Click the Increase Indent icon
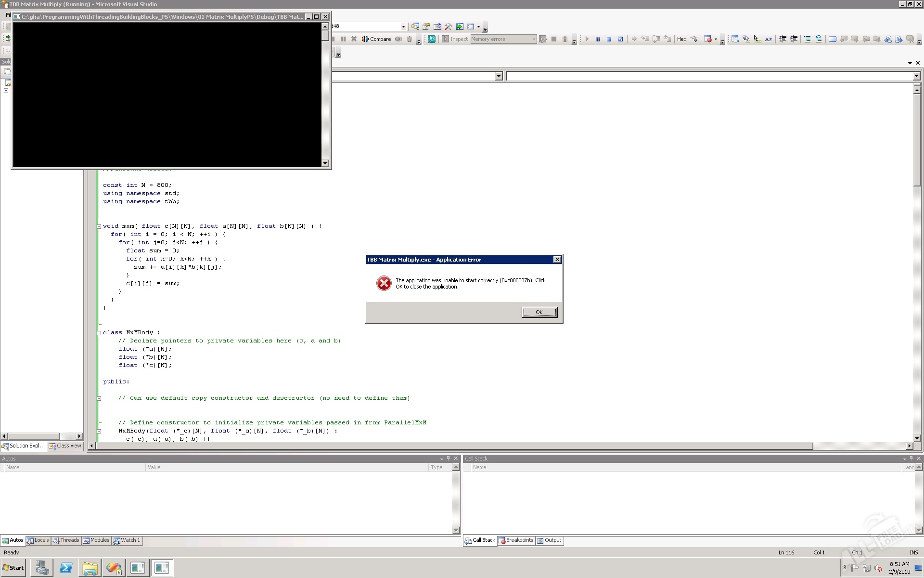Screen dimensions: 924x578 click(x=794, y=39)
